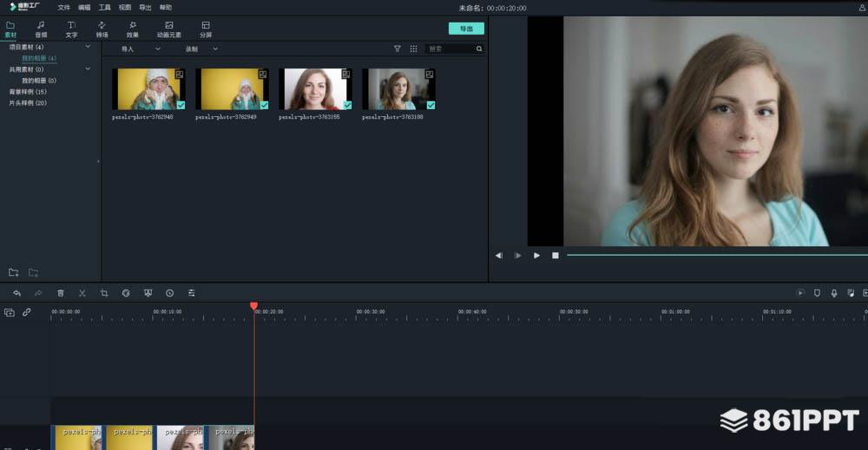Click the green 导出 export button
Viewport: 868px width, 450px height.
(x=466, y=29)
